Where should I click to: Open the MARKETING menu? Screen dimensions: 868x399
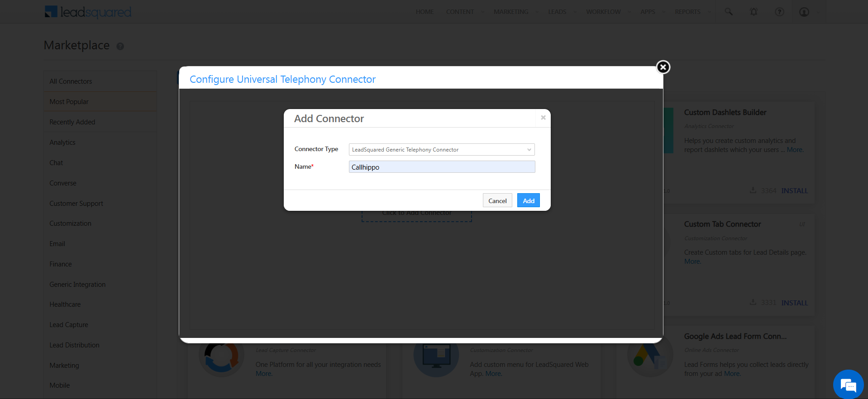(511, 12)
